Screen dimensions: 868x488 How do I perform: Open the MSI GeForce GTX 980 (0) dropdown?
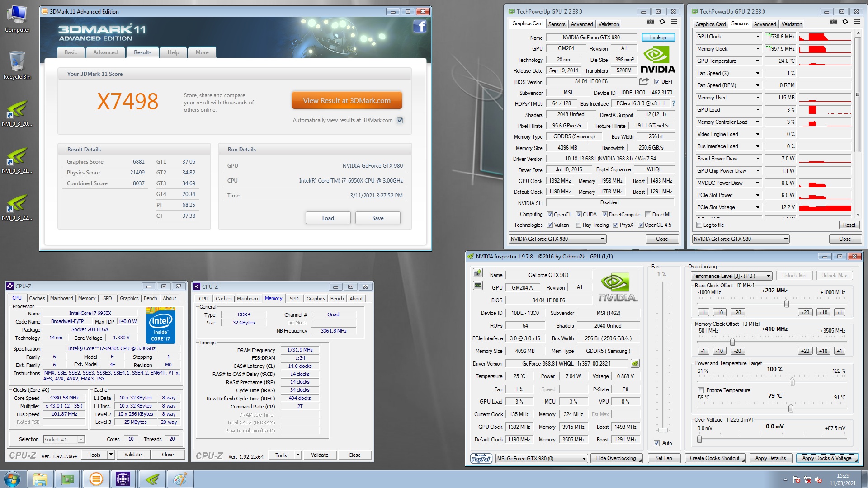542,459
